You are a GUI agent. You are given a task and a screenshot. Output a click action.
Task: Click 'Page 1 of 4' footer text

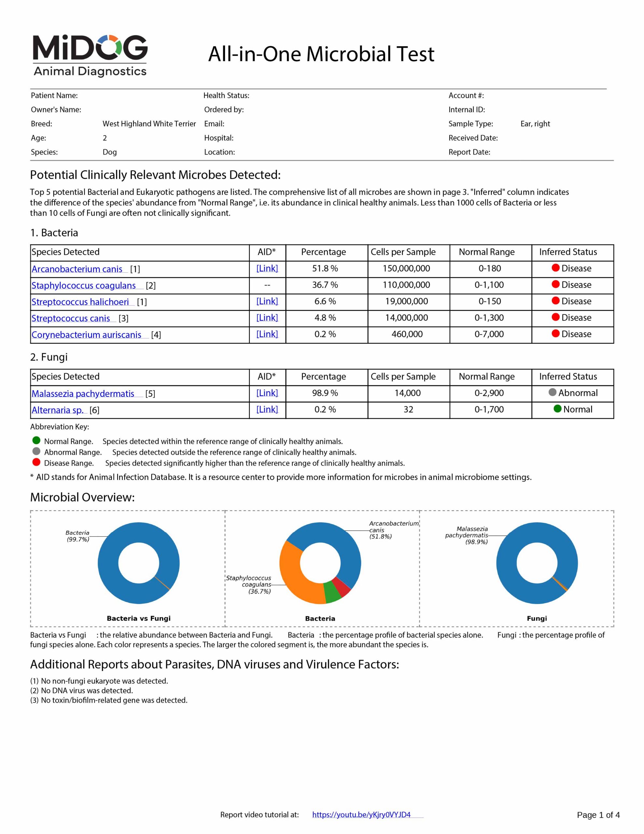[598, 815]
